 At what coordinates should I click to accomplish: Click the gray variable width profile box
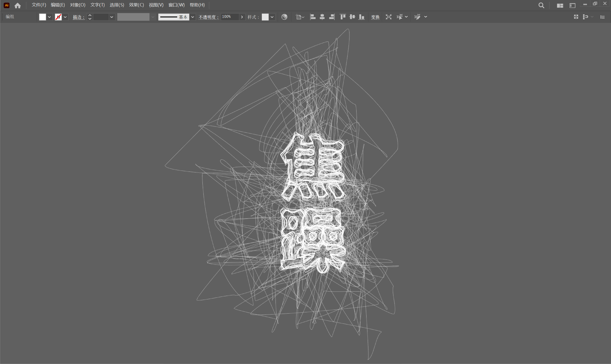(x=133, y=17)
